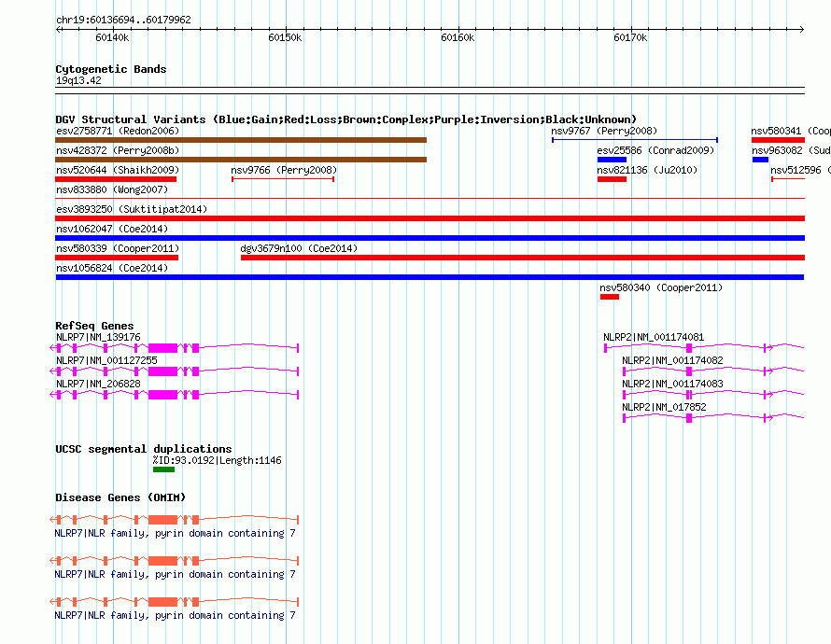
Task: Click the 19q13.42 band label
Action: pos(78,80)
